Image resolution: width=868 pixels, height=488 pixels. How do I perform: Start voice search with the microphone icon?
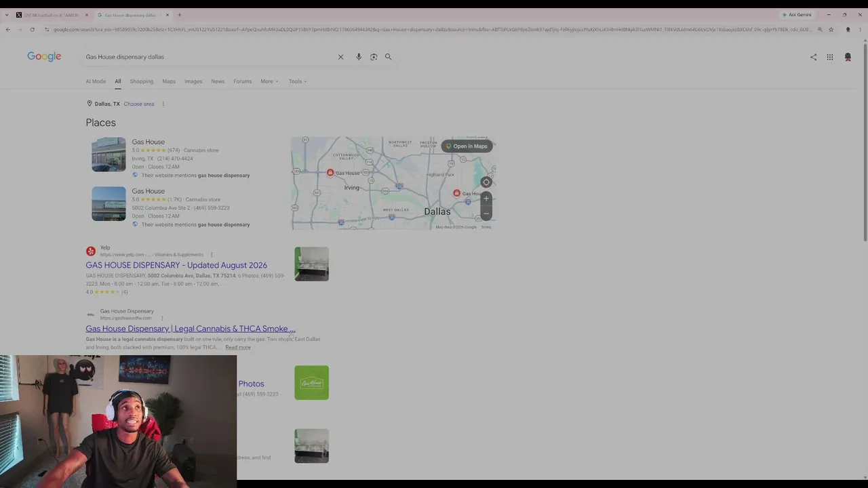click(359, 57)
